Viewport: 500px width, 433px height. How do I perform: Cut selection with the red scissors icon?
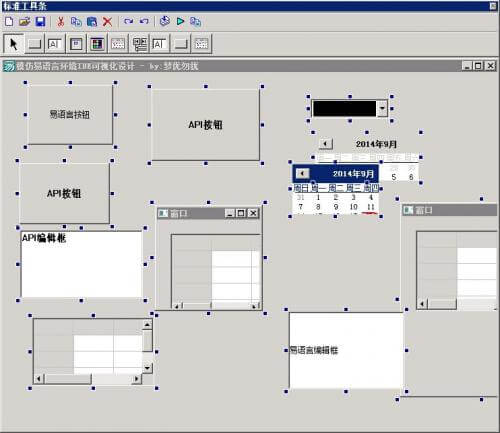tap(60, 22)
